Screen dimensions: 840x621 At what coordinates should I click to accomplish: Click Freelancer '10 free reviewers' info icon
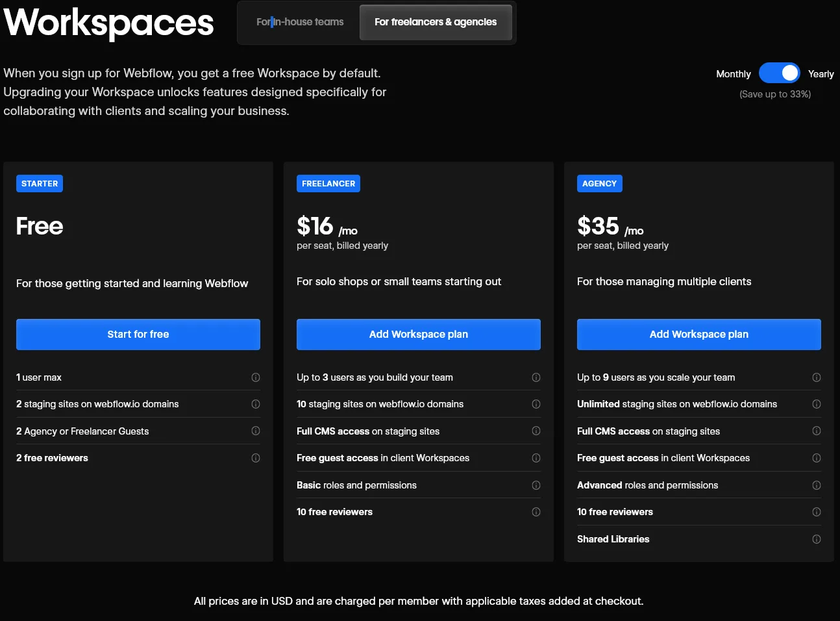pyautogui.click(x=536, y=512)
